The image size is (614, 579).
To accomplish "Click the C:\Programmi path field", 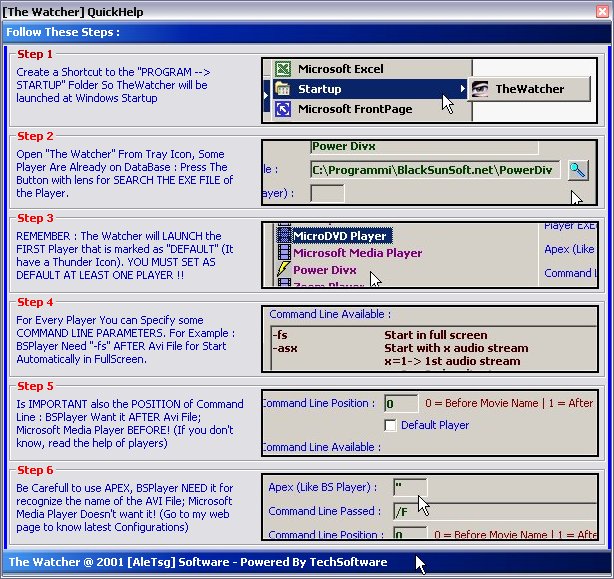I will tap(435, 170).
